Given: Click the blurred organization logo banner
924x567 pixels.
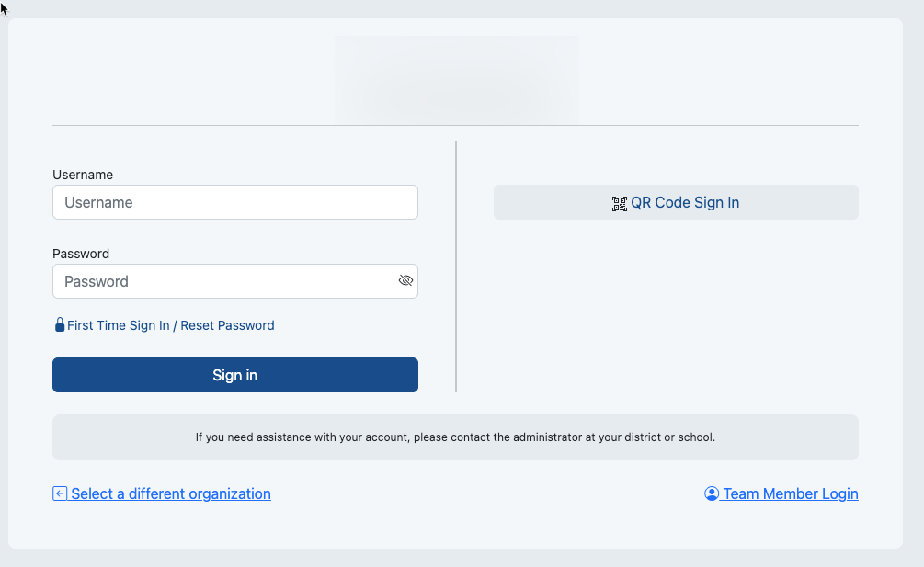Looking at the screenshot, I should [456, 80].
